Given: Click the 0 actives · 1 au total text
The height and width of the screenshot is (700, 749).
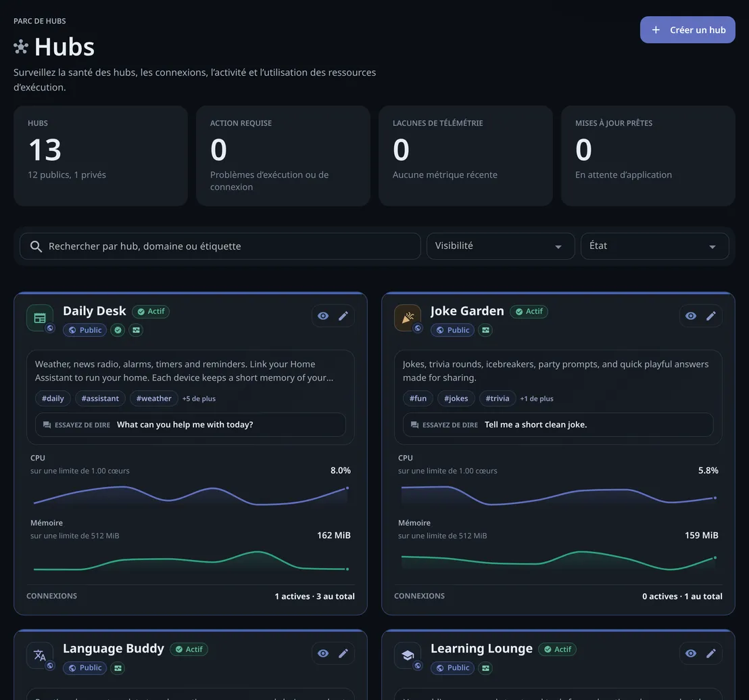Looking at the screenshot, I should [x=682, y=597].
